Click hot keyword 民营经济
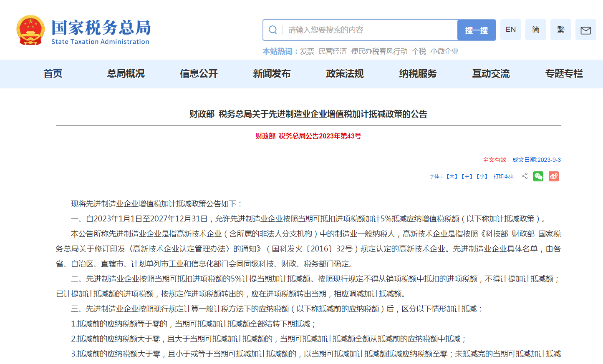Screen dimensions: 603x364 pos(333,51)
